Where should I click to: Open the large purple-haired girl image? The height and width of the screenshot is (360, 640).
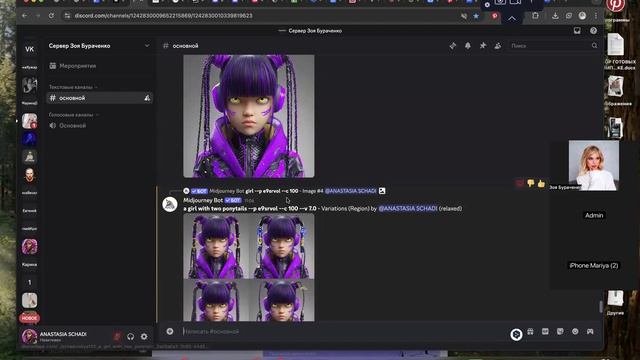pos(249,116)
